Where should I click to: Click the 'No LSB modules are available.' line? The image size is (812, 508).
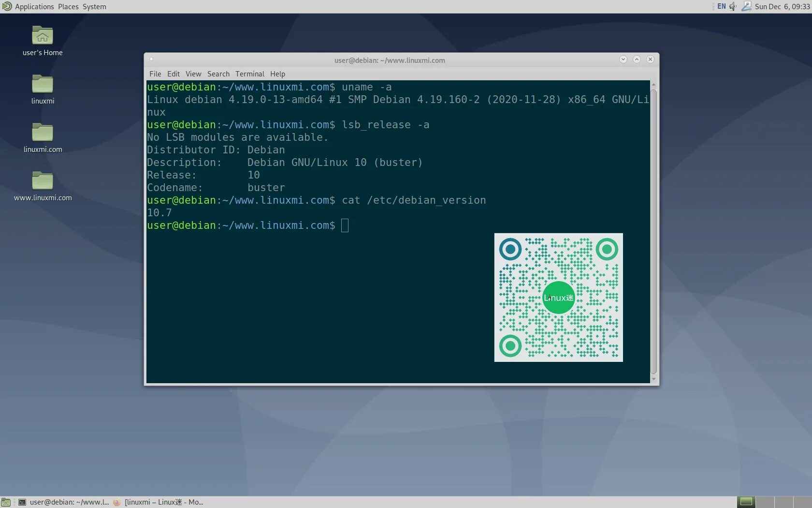click(237, 137)
